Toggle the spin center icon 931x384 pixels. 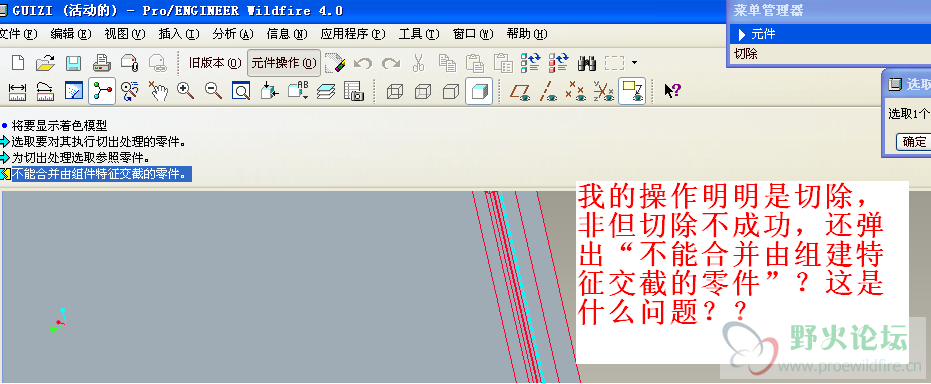pos(102,91)
